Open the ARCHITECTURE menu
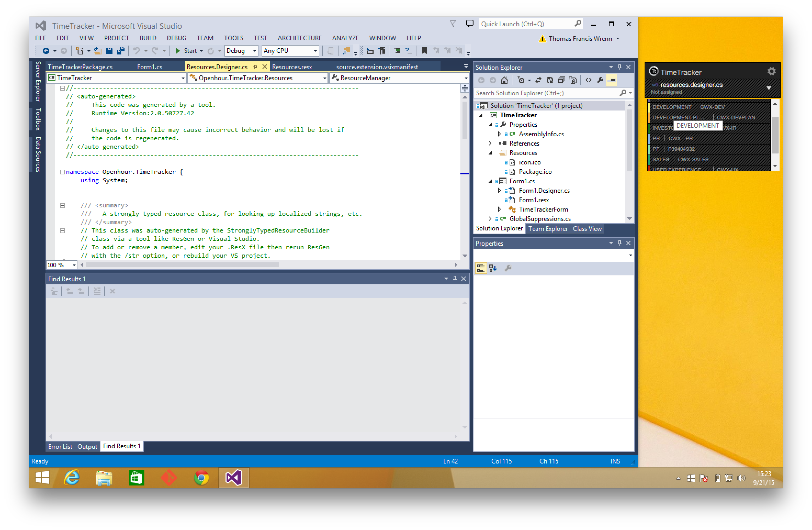 300,38
